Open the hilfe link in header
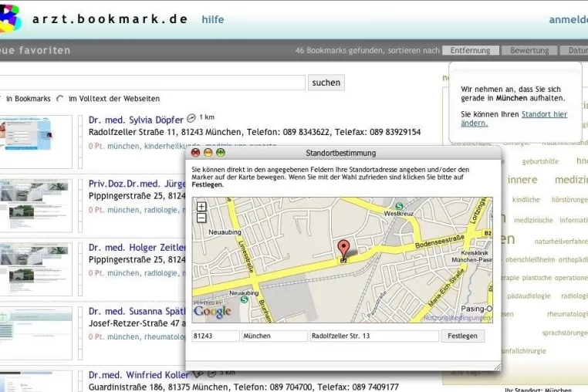This screenshot has height=392, width=588. (213, 19)
